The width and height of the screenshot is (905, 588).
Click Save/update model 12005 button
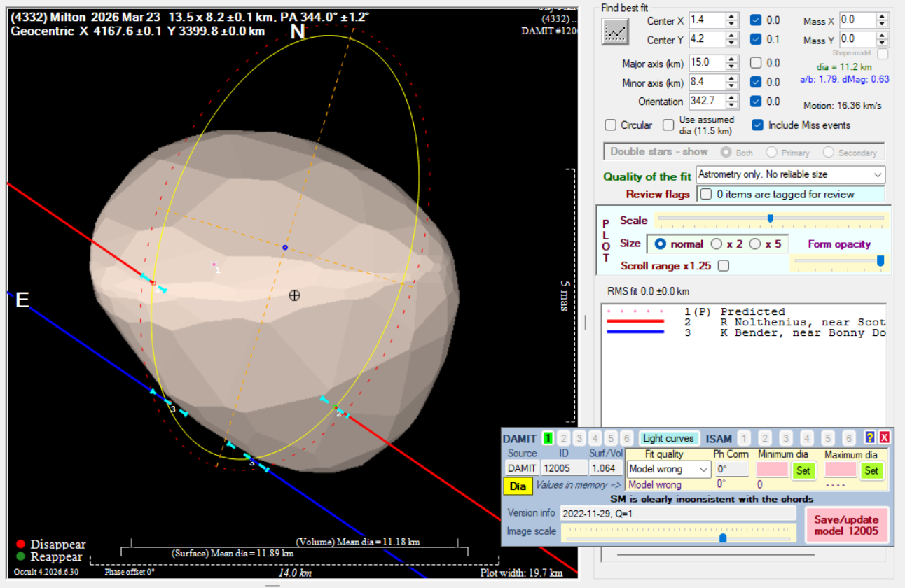pyautogui.click(x=847, y=525)
